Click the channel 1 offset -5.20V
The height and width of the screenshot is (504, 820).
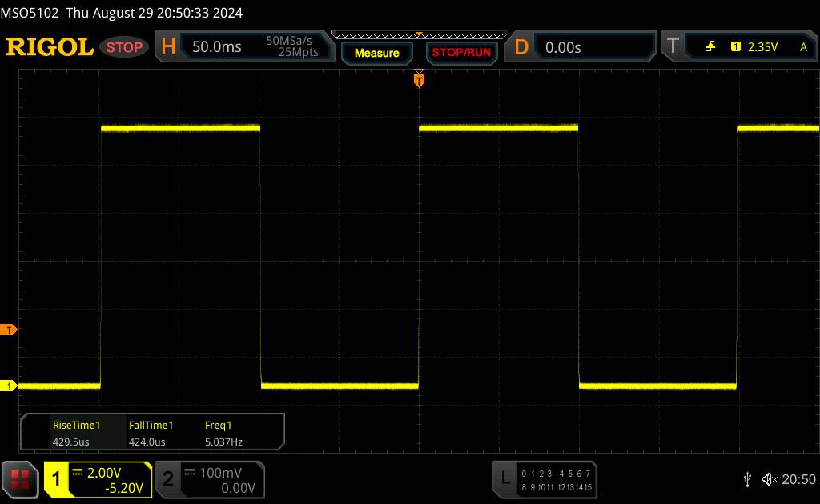tap(124, 488)
